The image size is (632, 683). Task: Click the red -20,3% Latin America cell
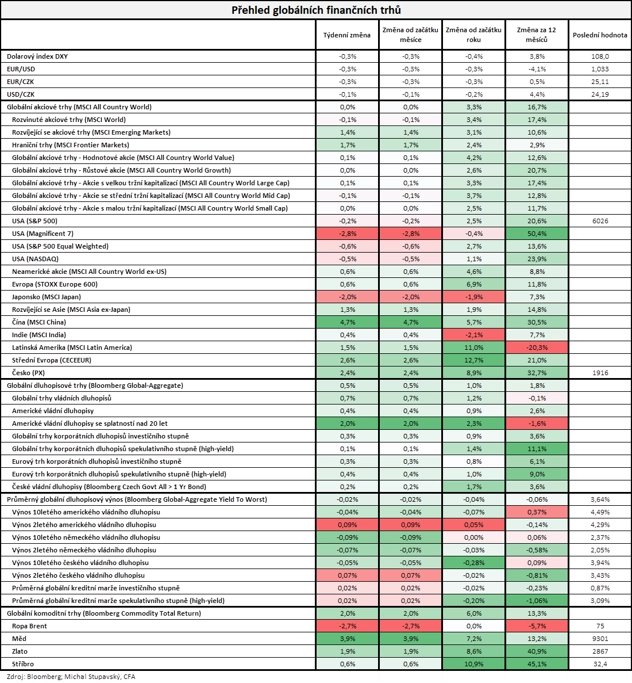tap(537, 348)
